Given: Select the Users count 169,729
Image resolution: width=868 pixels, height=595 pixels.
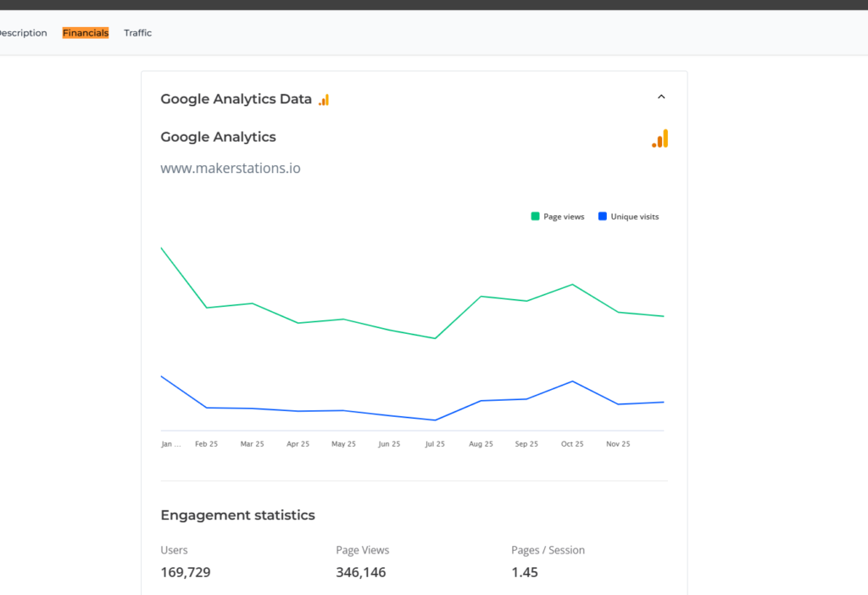Looking at the screenshot, I should (x=186, y=572).
